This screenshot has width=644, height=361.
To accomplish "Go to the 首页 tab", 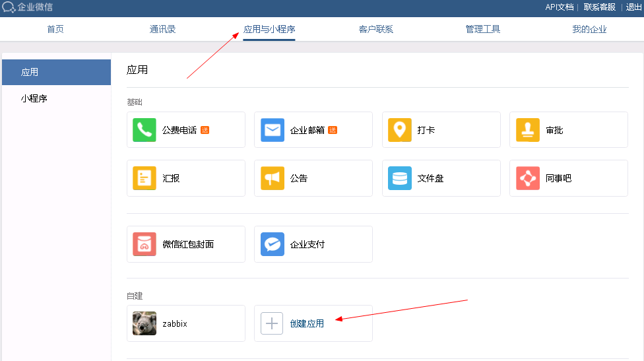I will (55, 29).
